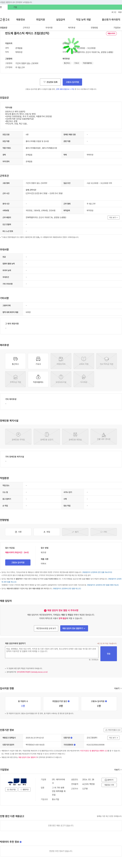122x868 pixels.
Task: Click the 장애인용 주차장 facility icon
Action: click(18, 436)
